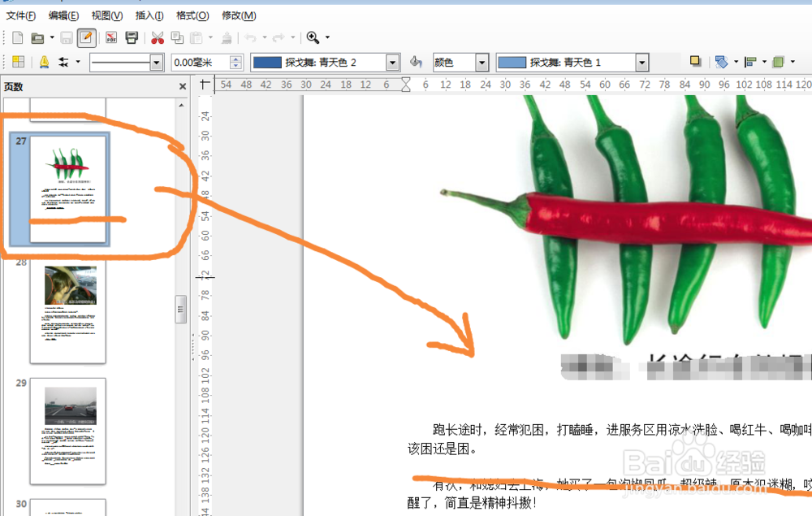
Task: Print the document with printer icon
Action: coord(132,38)
